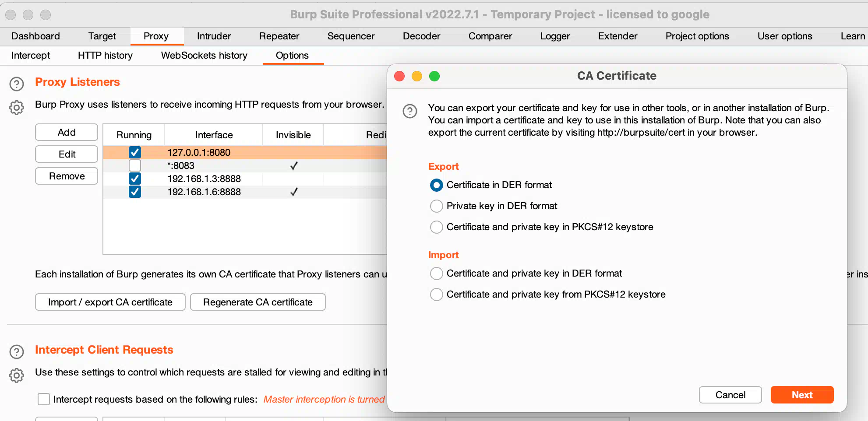The width and height of the screenshot is (868, 421).
Task: Enable the Running checkbox for *:8083
Action: 135,165
